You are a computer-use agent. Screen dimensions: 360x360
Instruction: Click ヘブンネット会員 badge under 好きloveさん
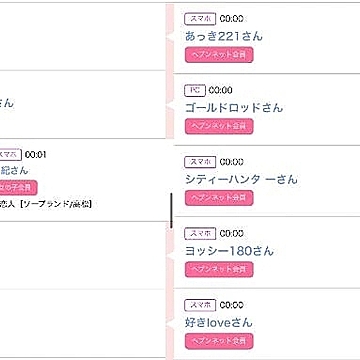pyautogui.click(x=219, y=341)
